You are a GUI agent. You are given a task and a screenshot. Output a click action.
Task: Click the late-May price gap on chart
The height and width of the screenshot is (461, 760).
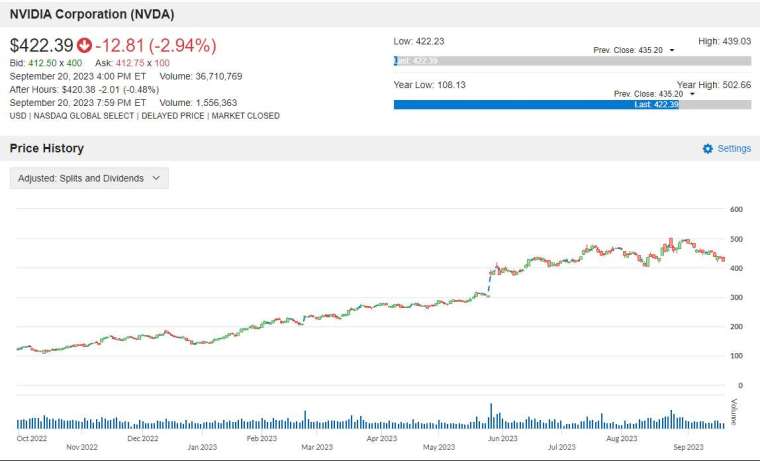tap(489, 285)
